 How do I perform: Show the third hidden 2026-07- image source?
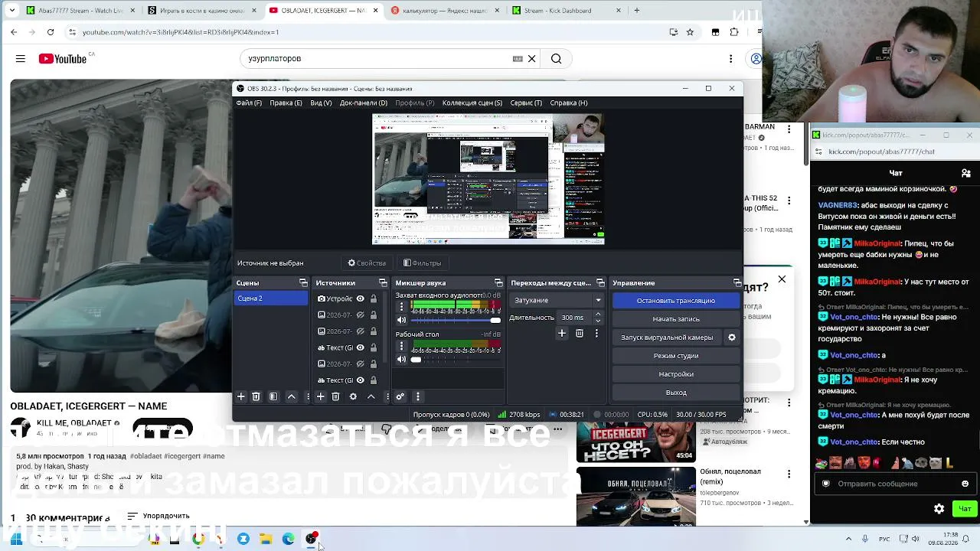coord(361,364)
